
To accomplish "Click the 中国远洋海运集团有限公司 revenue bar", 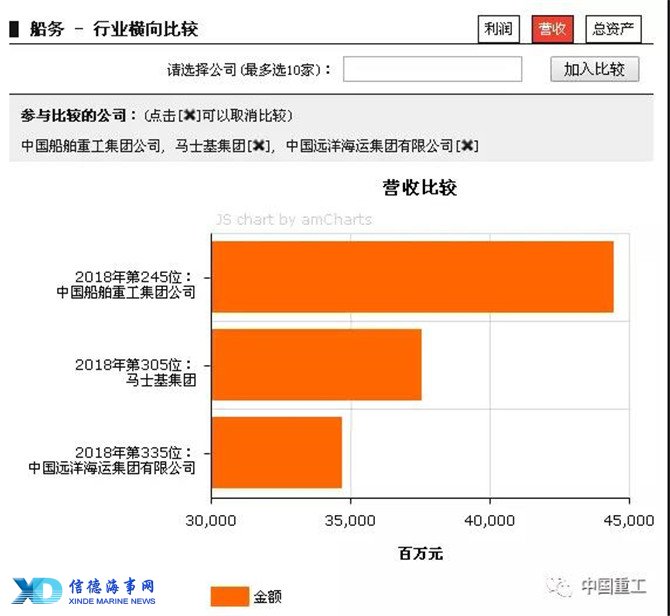I will 277,452.
